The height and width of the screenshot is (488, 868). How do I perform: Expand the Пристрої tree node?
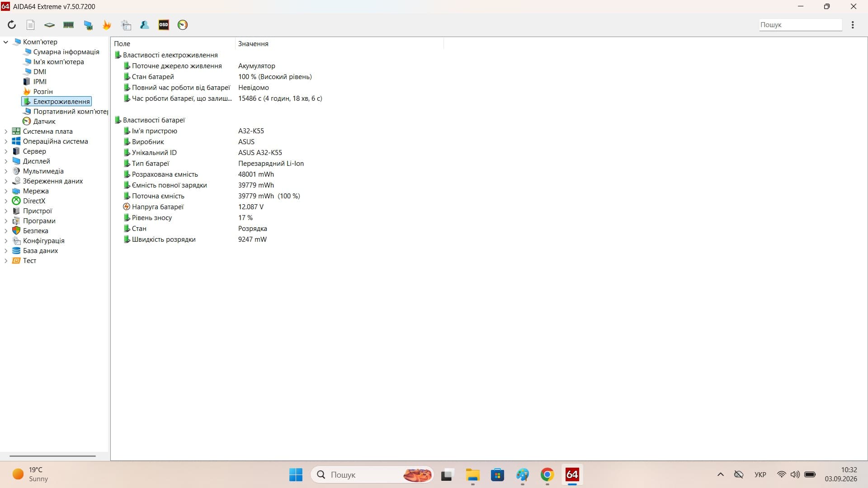tap(6, 211)
